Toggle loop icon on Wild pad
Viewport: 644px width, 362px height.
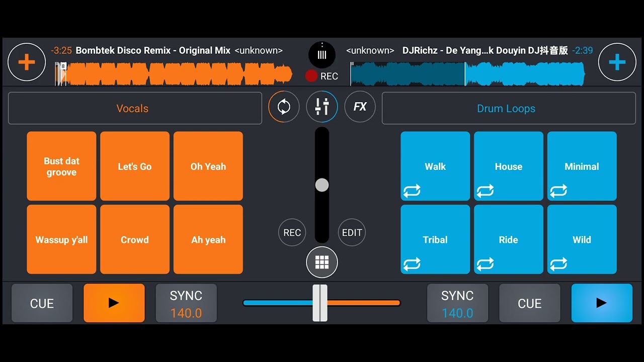[559, 264]
